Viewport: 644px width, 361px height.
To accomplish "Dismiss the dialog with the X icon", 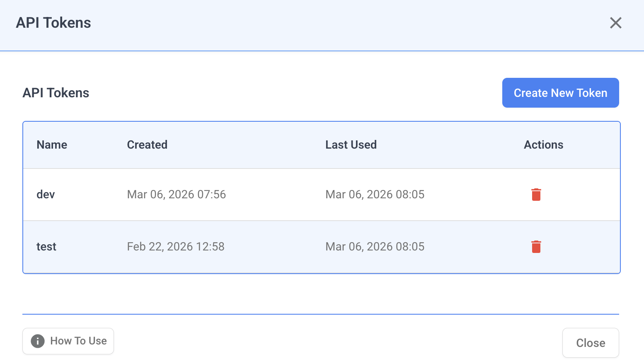I will (x=615, y=23).
